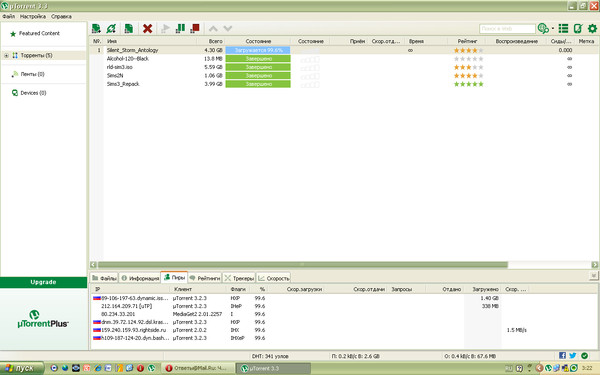
Task: Collapse the detail pane with corner arrow
Action: click(x=593, y=276)
